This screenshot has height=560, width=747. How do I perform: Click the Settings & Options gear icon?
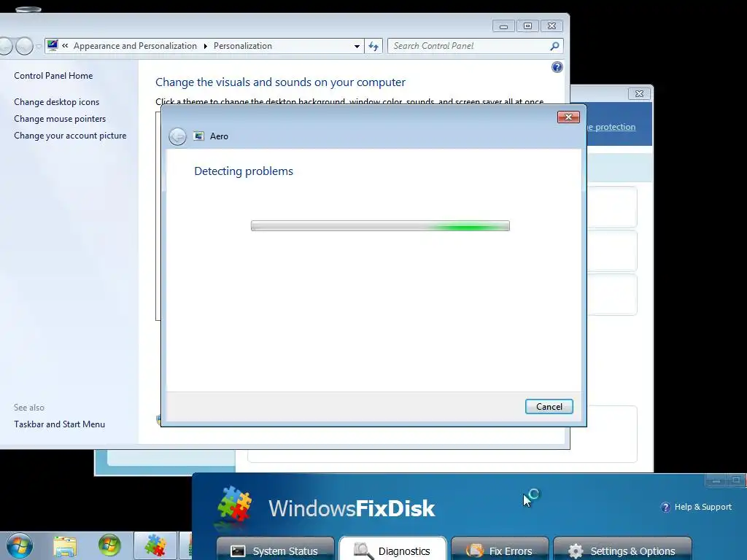click(576, 551)
